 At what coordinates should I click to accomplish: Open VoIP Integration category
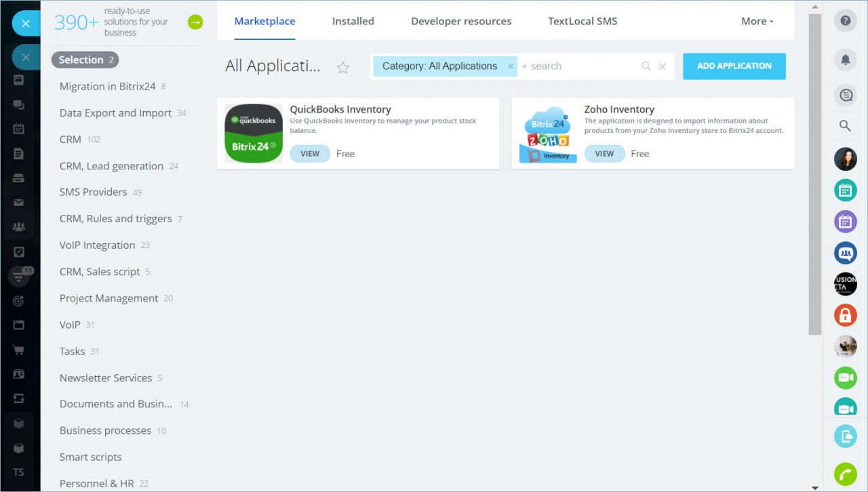pyautogui.click(x=98, y=245)
